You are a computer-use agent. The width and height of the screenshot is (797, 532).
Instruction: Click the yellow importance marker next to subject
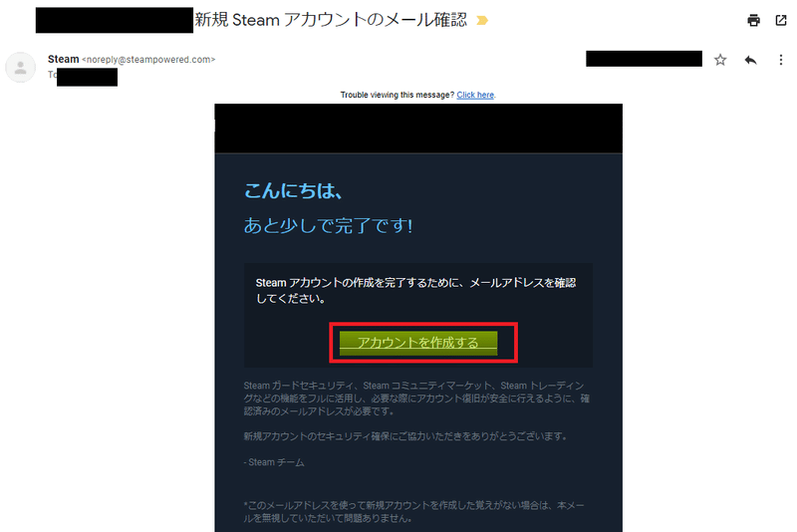pos(482,20)
